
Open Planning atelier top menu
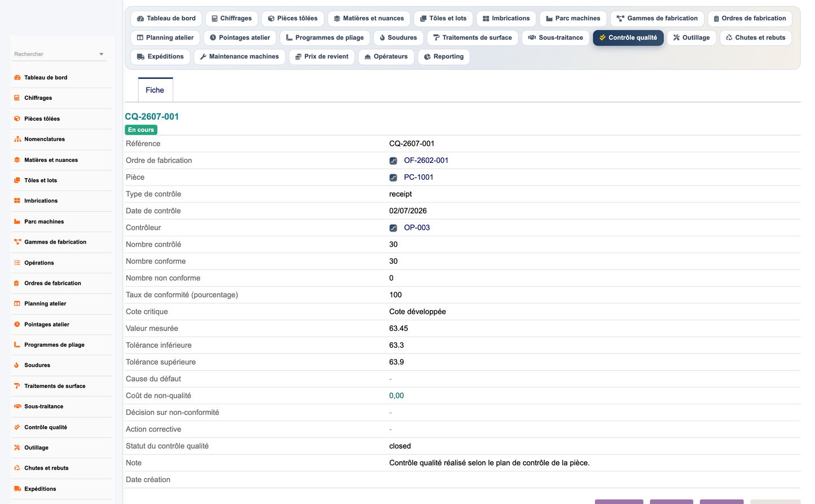pyautogui.click(x=165, y=38)
